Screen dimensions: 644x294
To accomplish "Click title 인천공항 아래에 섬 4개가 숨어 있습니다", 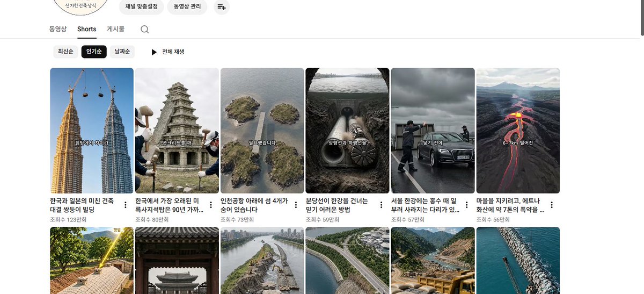I will [x=254, y=205].
